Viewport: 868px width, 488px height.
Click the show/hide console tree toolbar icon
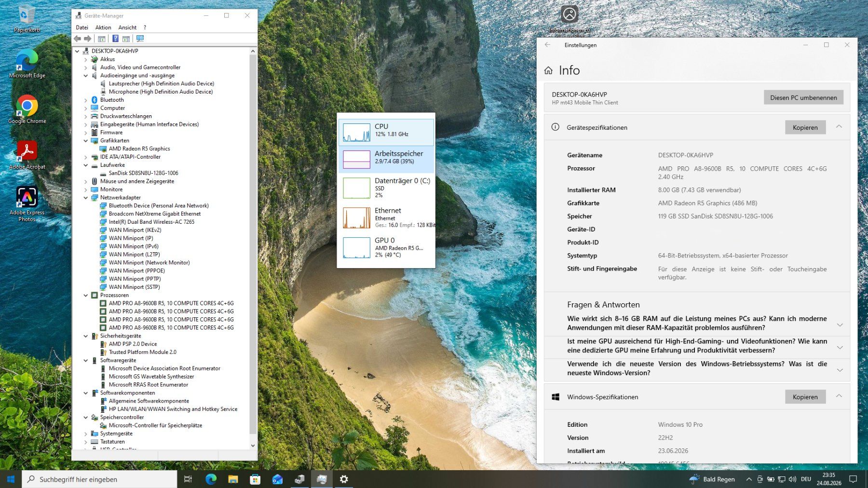[x=101, y=39]
